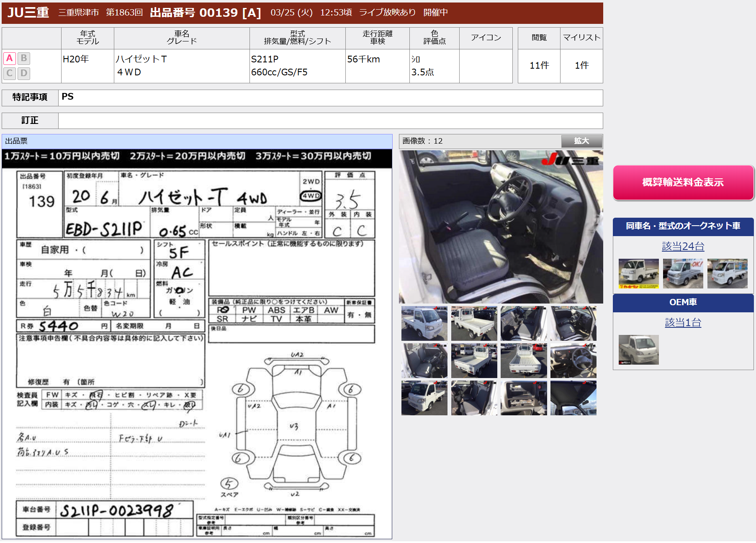Click the マイリスト count 1件
The height and width of the screenshot is (543, 756).
point(581,65)
